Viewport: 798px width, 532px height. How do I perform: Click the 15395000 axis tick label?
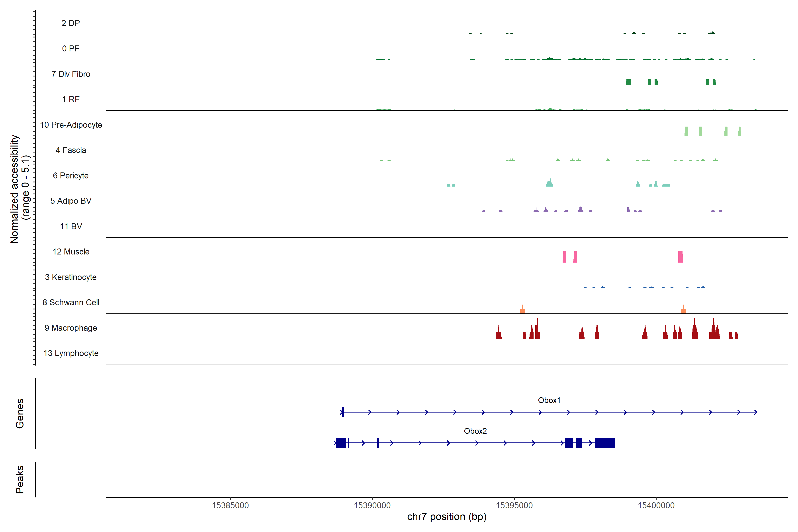514,506
